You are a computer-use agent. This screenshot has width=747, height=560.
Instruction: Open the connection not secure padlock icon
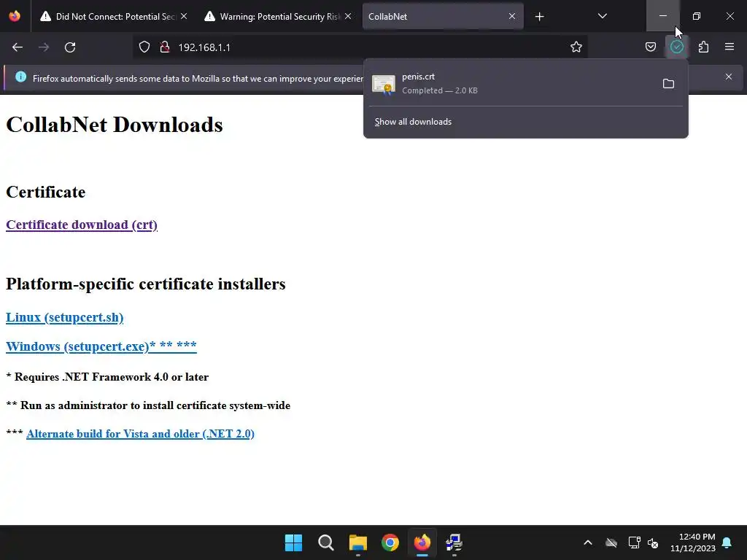point(165,47)
